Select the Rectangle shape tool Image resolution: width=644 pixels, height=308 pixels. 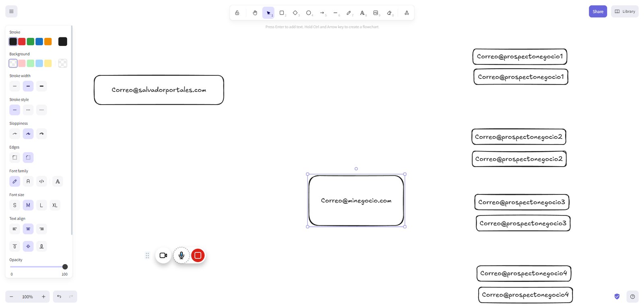(282, 13)
